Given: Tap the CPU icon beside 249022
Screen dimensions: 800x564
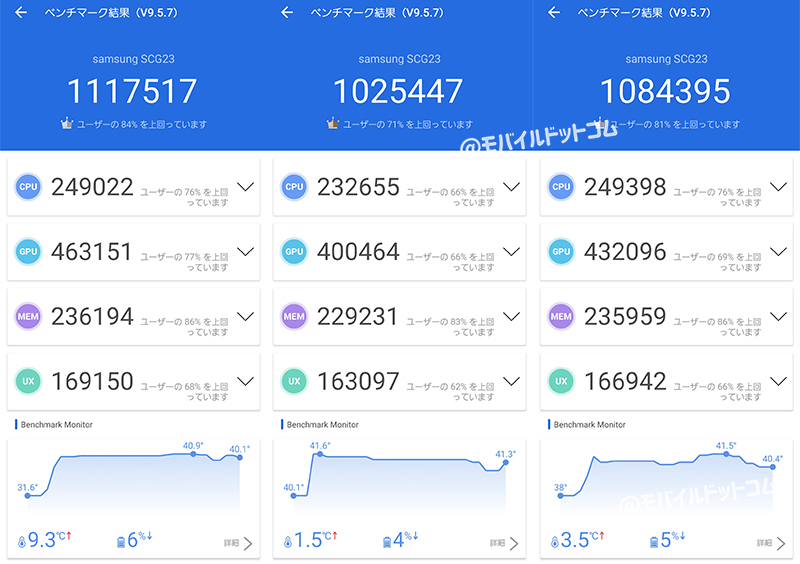Looking at the screenshot, I should click(x=28, y=187).
